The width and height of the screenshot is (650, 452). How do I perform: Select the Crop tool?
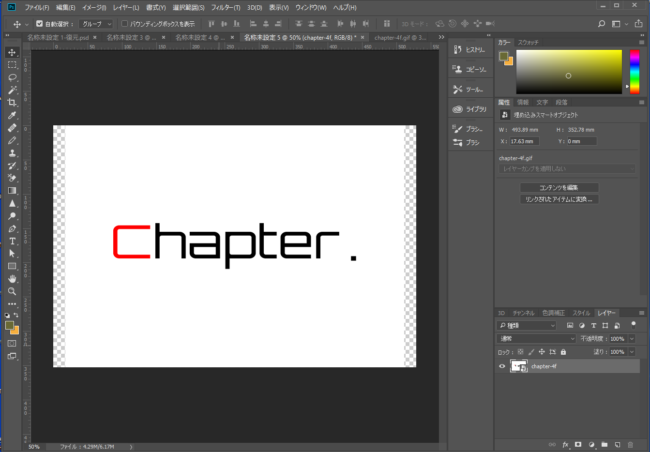[x=12, y=102]
